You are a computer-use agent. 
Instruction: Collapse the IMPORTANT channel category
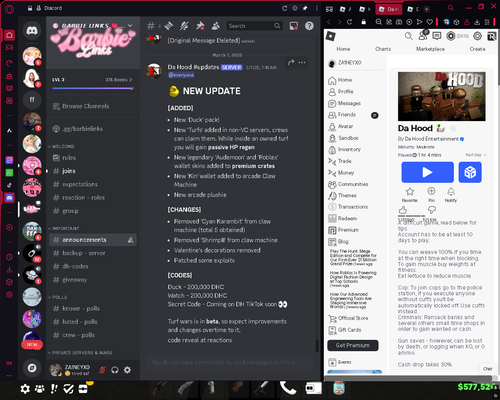pos(64,228)
